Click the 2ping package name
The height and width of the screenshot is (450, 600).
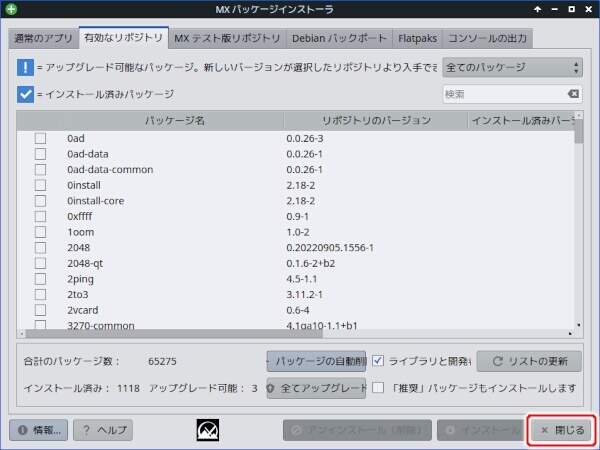tap(80, 279)
